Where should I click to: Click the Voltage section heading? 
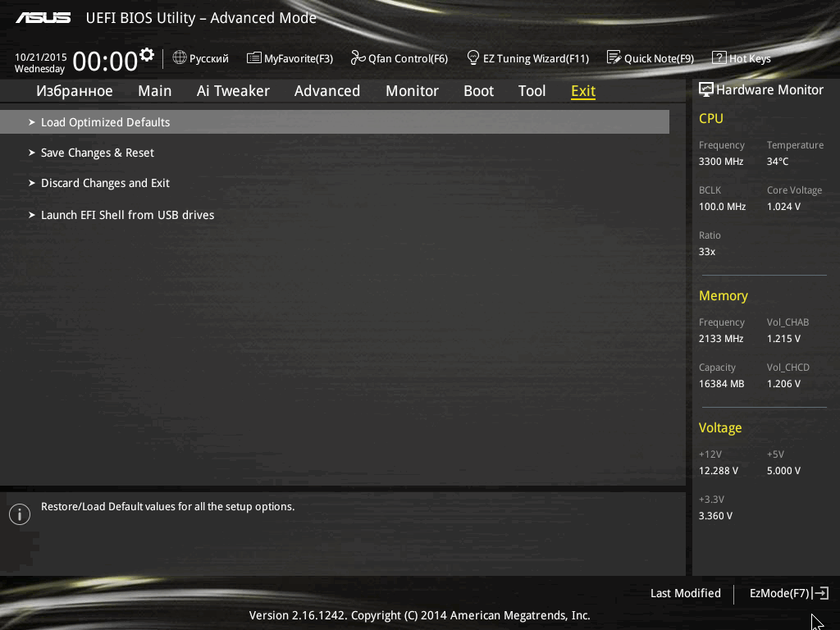pyautogui.click(x=720, y=427)
